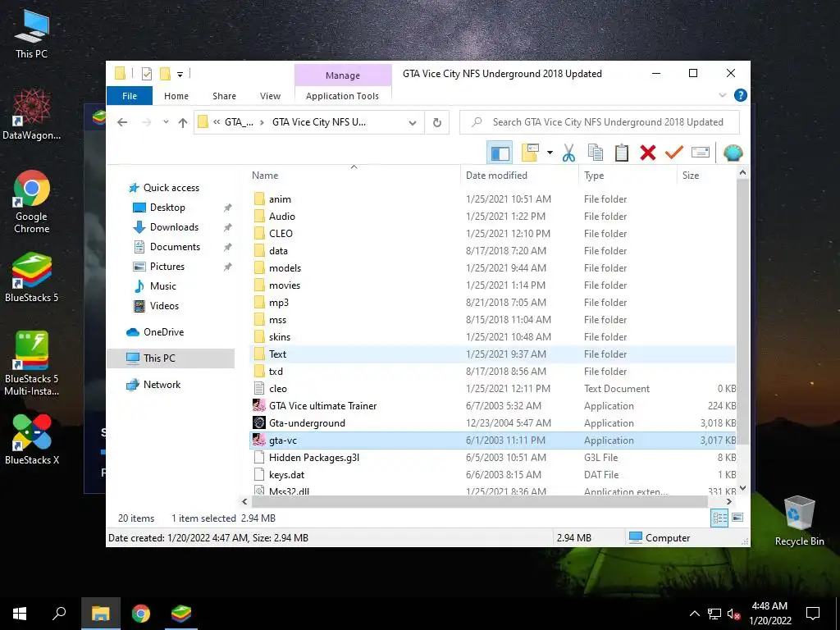Switch to the Share ribbon tab

[224, 96]
